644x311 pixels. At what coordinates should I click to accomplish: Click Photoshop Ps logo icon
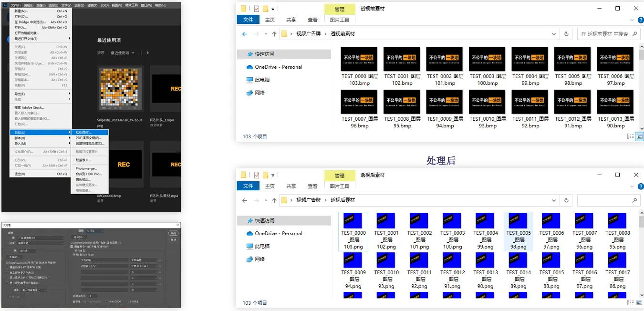click(x=4, y=5)
